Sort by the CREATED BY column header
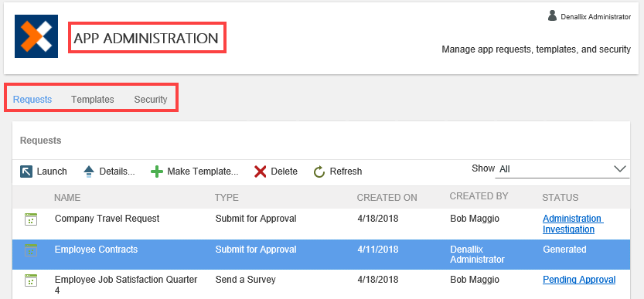Screen dimensions: 644x299 [x=479, y=196]
